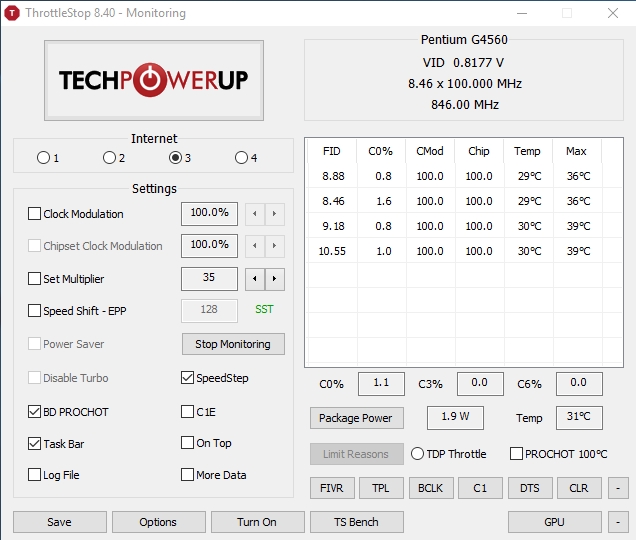This screenshot has width=636, height=540.
Task: Uncheck the SpeedStep checkbox
Action: click(187, 378)
